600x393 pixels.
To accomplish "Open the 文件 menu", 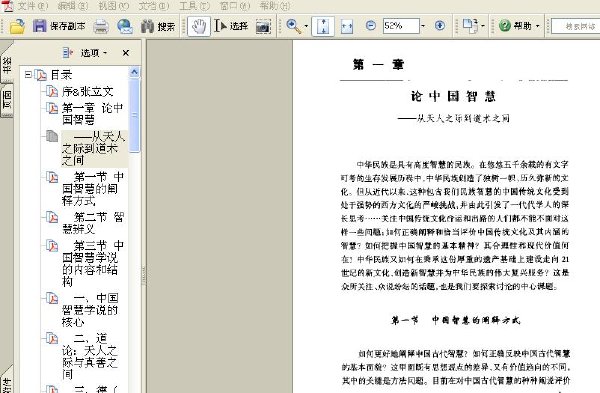I will 33,6.
